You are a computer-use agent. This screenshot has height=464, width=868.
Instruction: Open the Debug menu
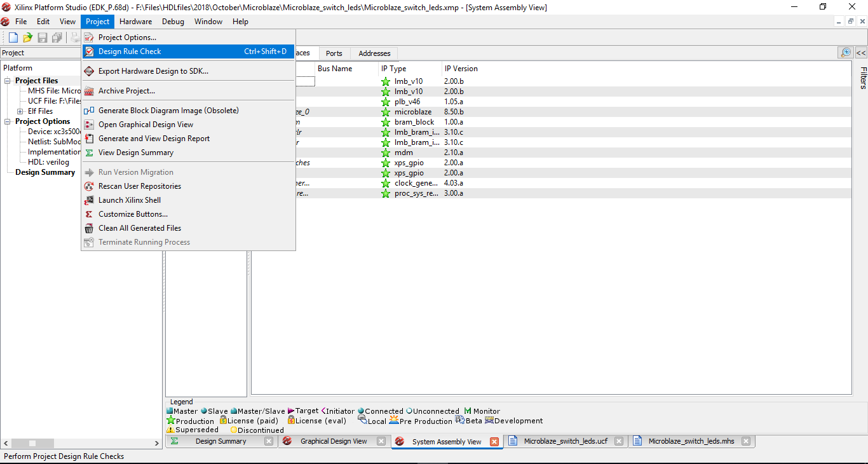point(173,22)
